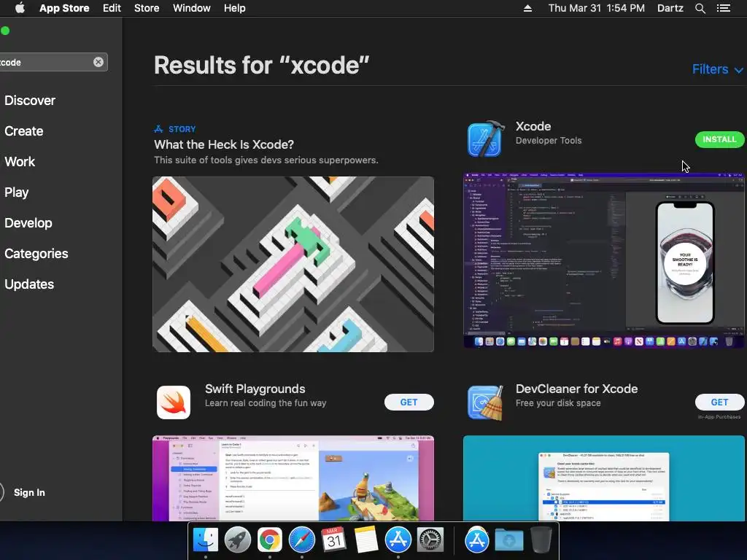
Task: Click Sign In in the sidebar
Action: [x=29, y=492]
